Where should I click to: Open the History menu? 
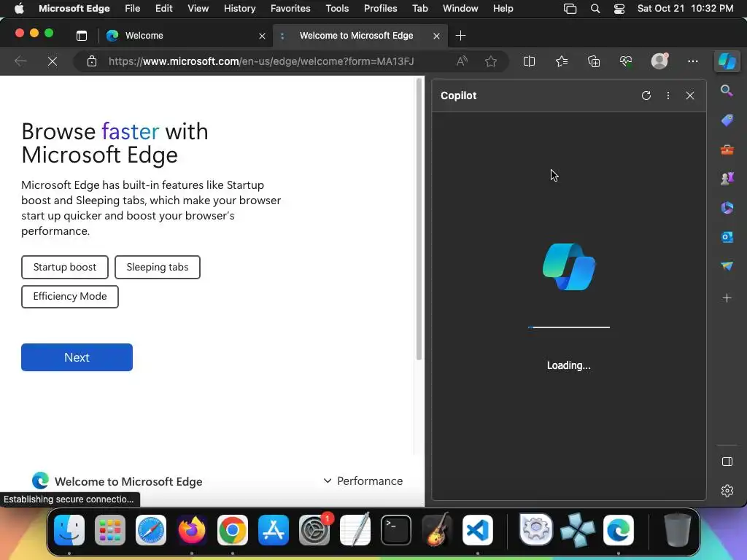tap(239, 9)
